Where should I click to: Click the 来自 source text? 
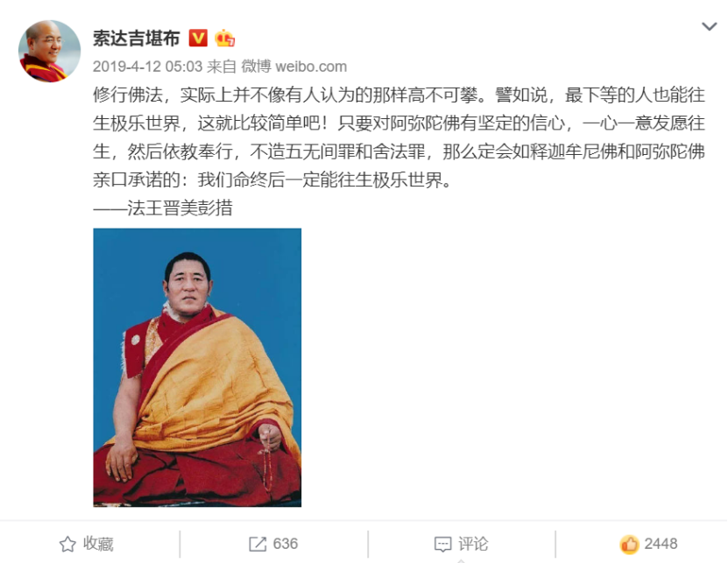click(x=222, y=67)
